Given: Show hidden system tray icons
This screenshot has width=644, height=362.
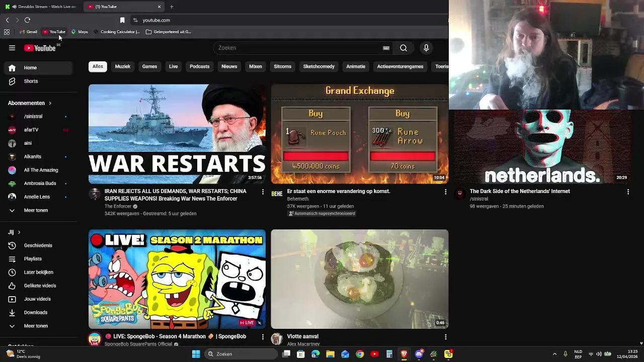Looking at the screenshot, I should point(554,354).
